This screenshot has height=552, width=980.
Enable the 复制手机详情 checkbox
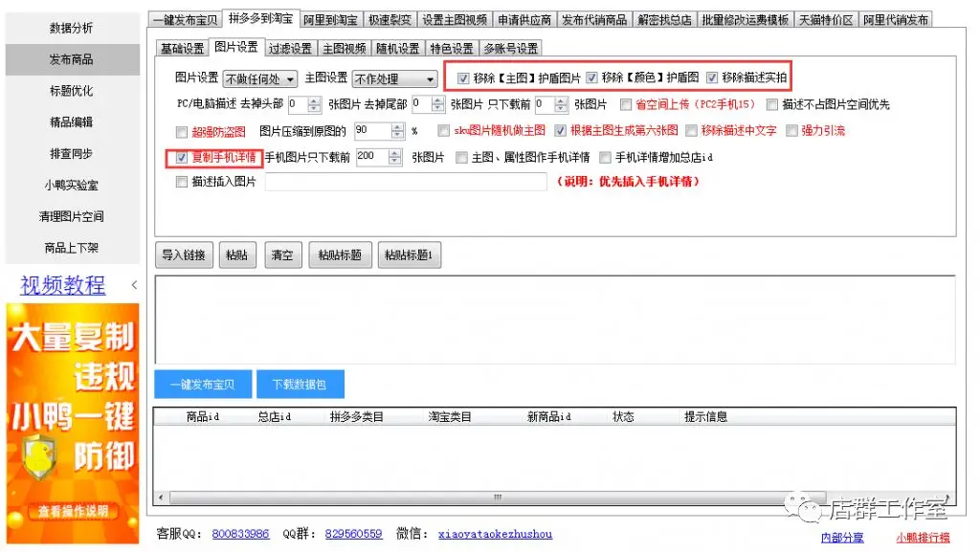181,157
